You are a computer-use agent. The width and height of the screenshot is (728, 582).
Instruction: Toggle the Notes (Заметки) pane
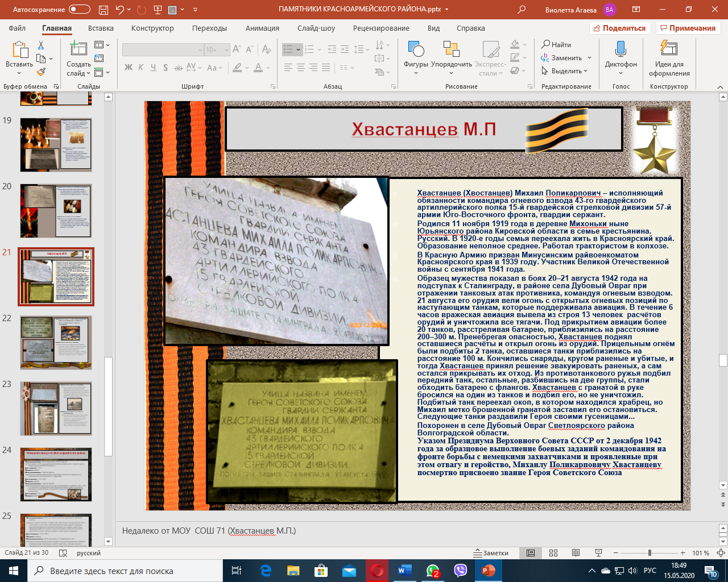tap(491, 553)
